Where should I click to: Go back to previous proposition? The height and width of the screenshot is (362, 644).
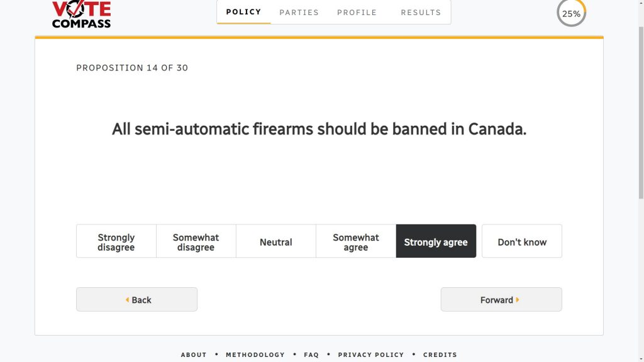(x=136, y=300)
